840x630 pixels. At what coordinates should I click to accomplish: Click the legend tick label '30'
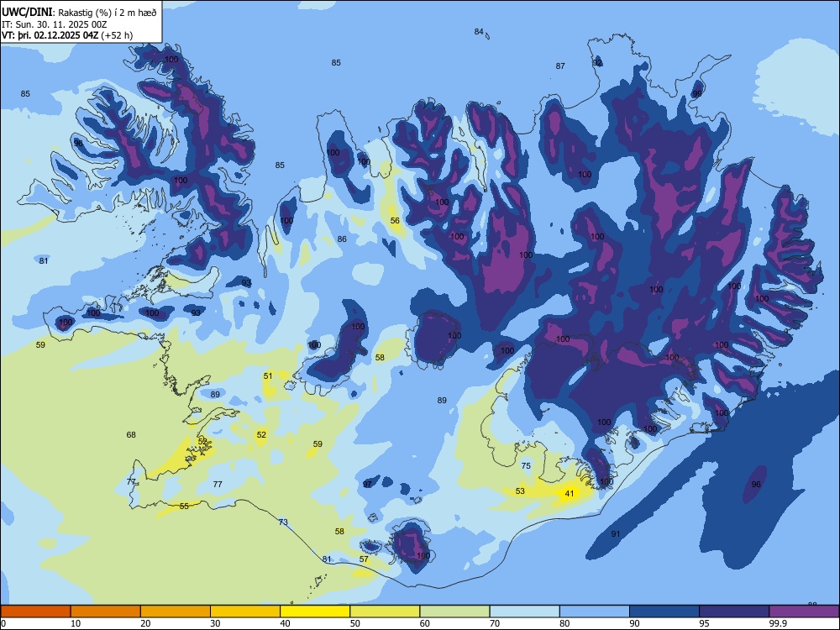pyautogui.click(x=215, y=623)
